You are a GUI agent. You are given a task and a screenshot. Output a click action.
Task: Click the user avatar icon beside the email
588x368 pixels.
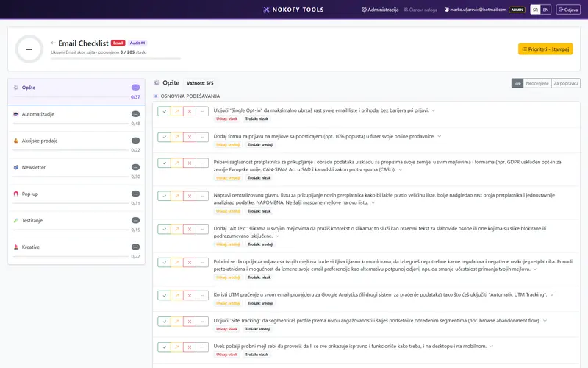point(447,10)
